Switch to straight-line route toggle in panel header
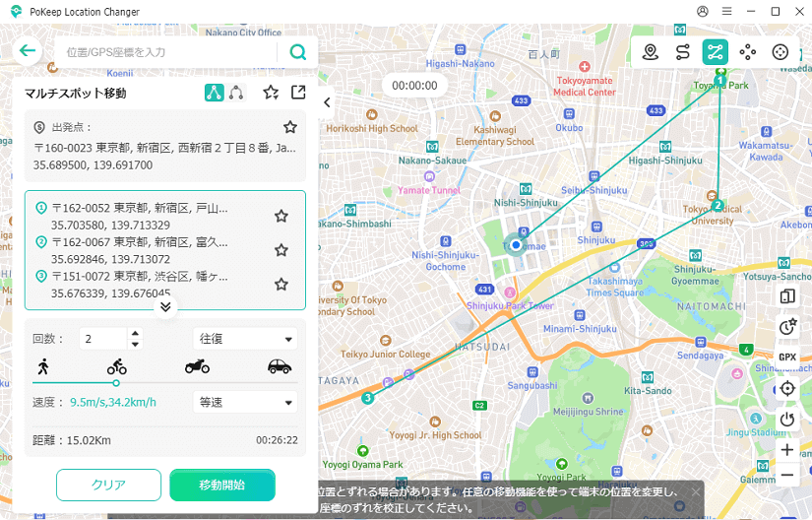812x520 pixels. (215, 93)
